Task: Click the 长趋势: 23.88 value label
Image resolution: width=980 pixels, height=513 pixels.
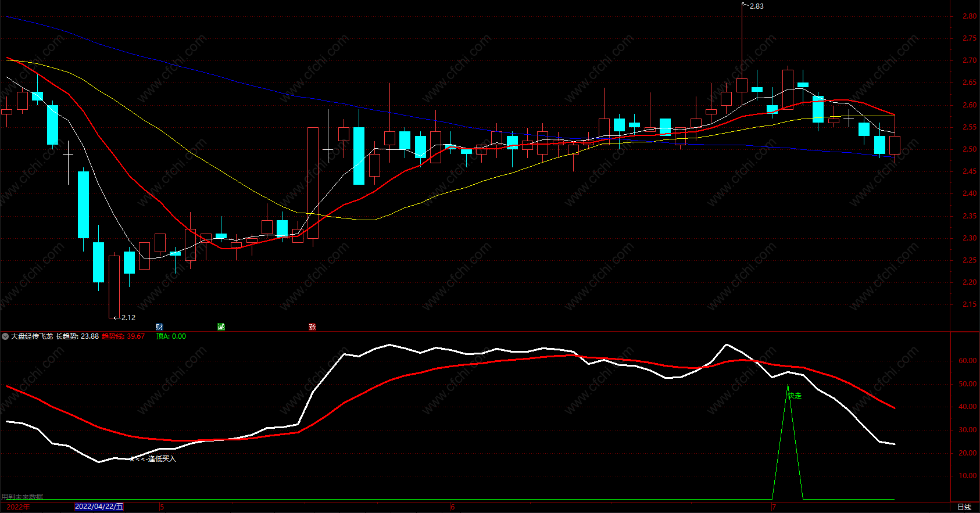Action: [77, 336]
